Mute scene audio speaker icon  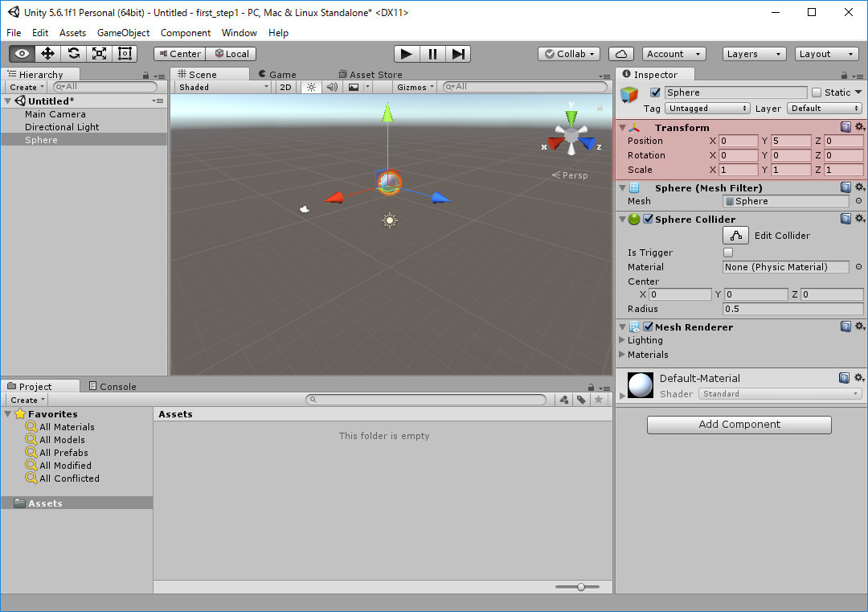coord(332,87)
